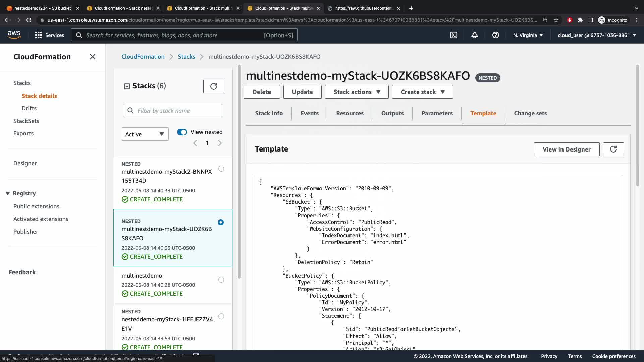Image resolution: width=644 pixels, height=362 pixels.
Task: Click the View in Designer button
Action: (566, 149)
